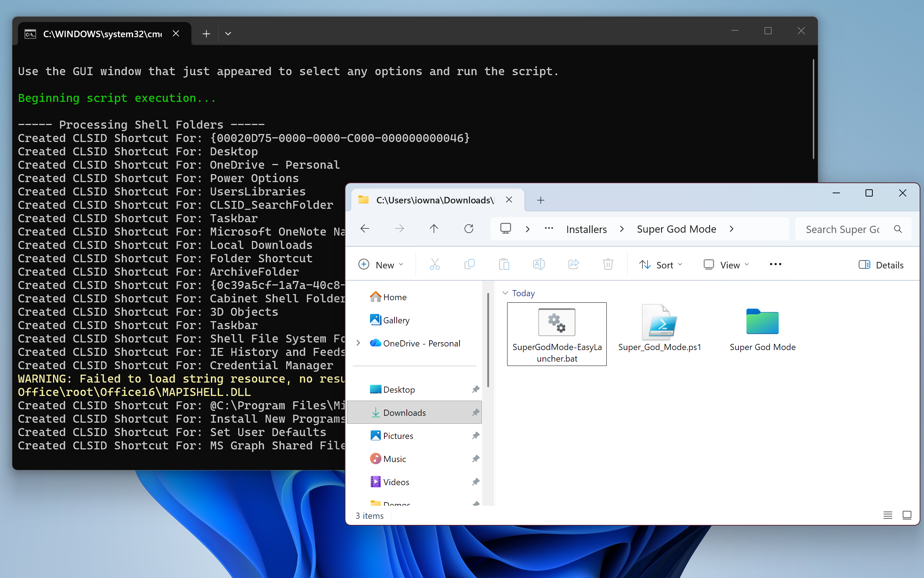The width and height of the screenshot is (924, 578).
Task: Click the navigation pane scrollbar
Action: (x=488, y=340)
